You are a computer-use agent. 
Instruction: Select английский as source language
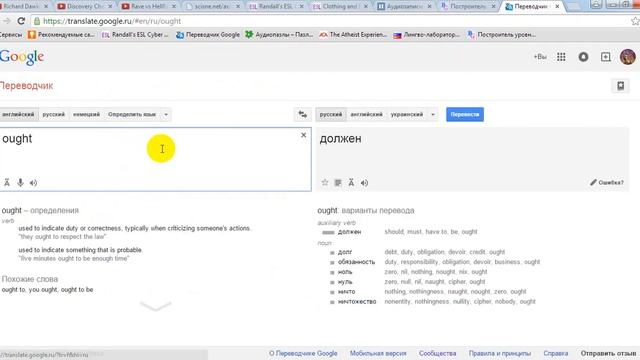coord(18,114)
